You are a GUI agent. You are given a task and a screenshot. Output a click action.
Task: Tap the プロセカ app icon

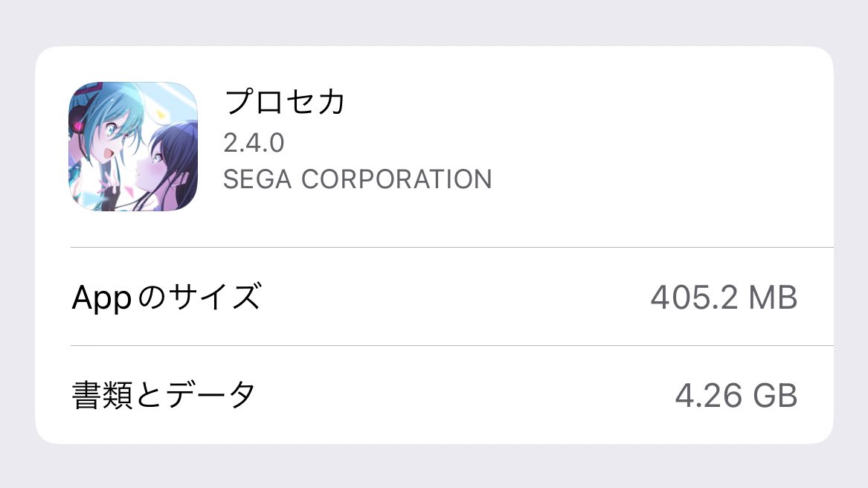133,147
